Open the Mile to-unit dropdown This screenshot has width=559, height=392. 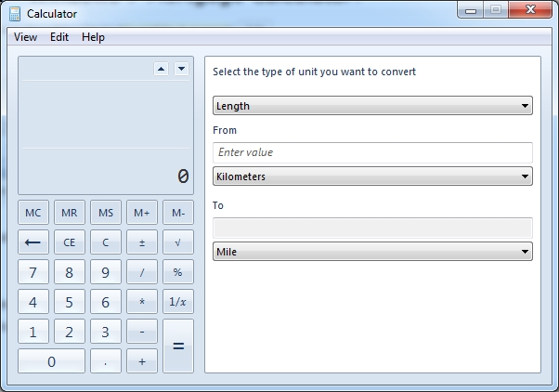pyautogui.click(x=372, y=251)
